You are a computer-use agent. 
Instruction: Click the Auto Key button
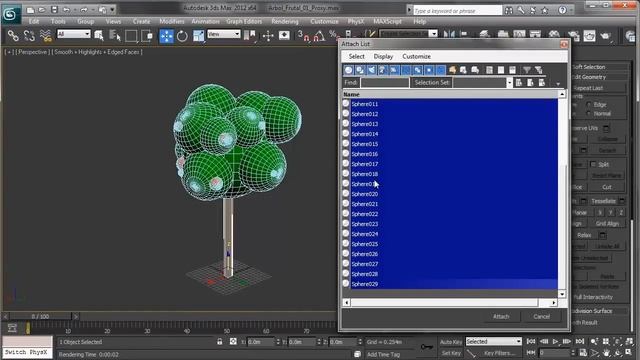tap(451, 342)
